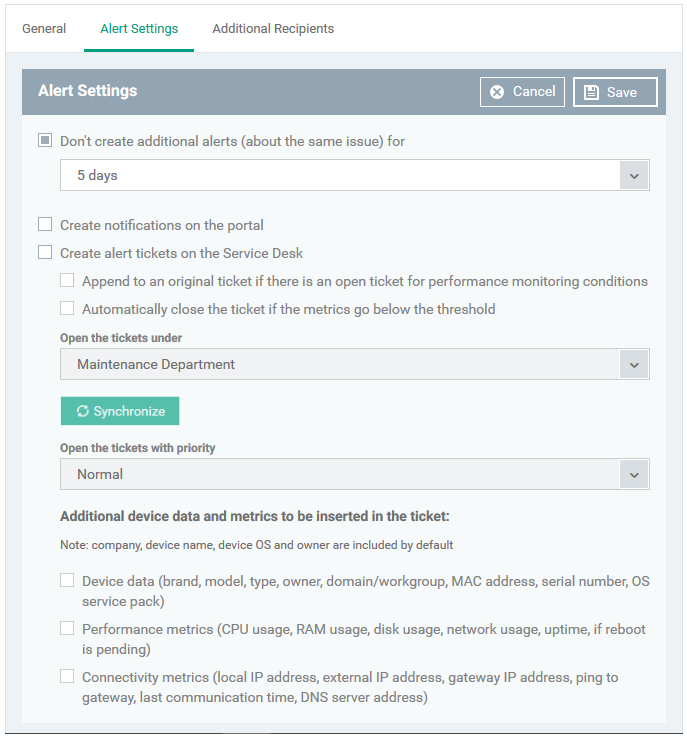Enable Create alert tickets on Service Desk
Viewport: 687px width, 737px height.
pos(45,252)
